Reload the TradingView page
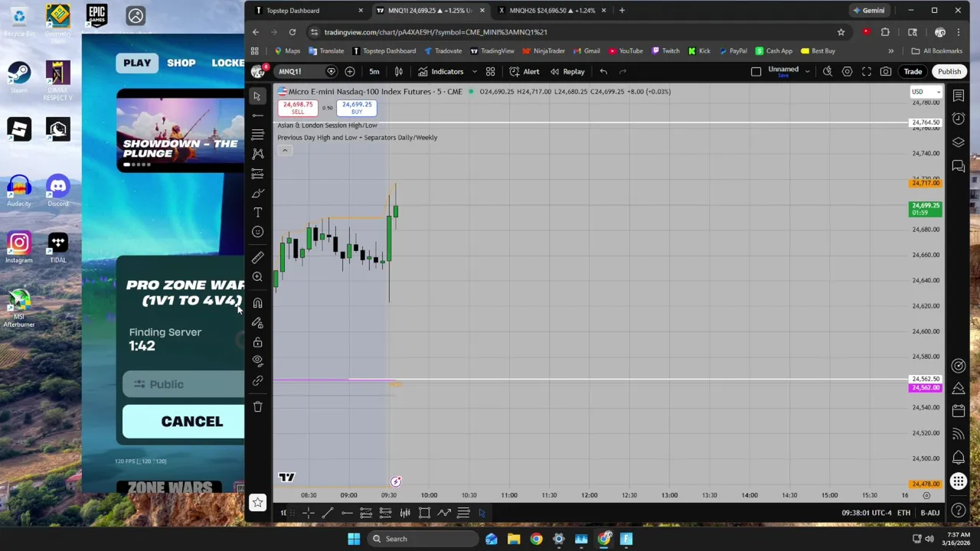 pyautogui.click(x=292, y=32)
